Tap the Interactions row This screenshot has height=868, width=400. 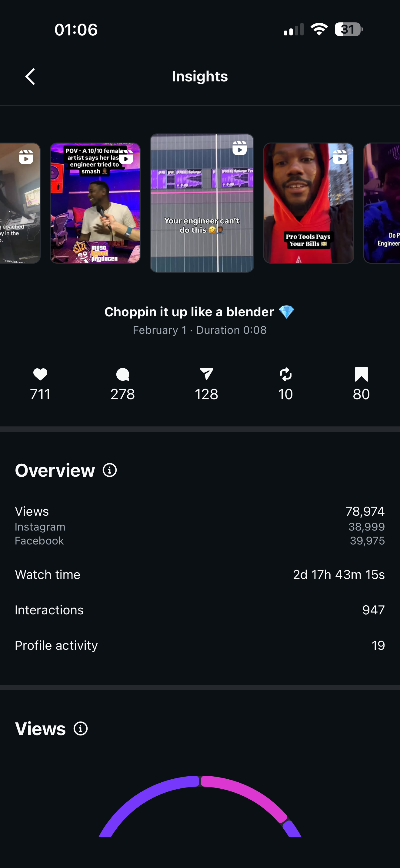(200, 610)
